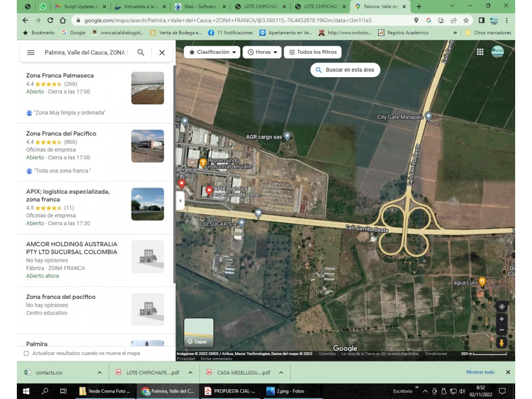
Task: Switch to the Script Updates tab
Action: click(x=81, y=7)
